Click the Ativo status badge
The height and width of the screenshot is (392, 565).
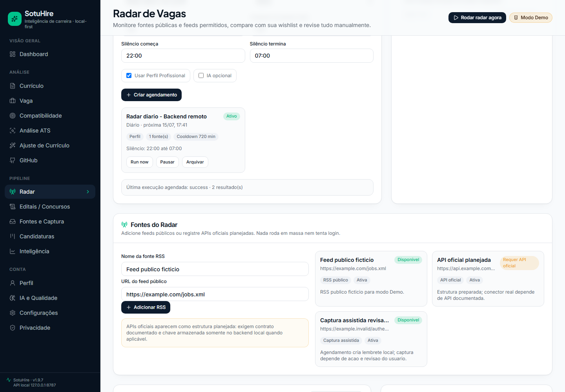point(231,116)
